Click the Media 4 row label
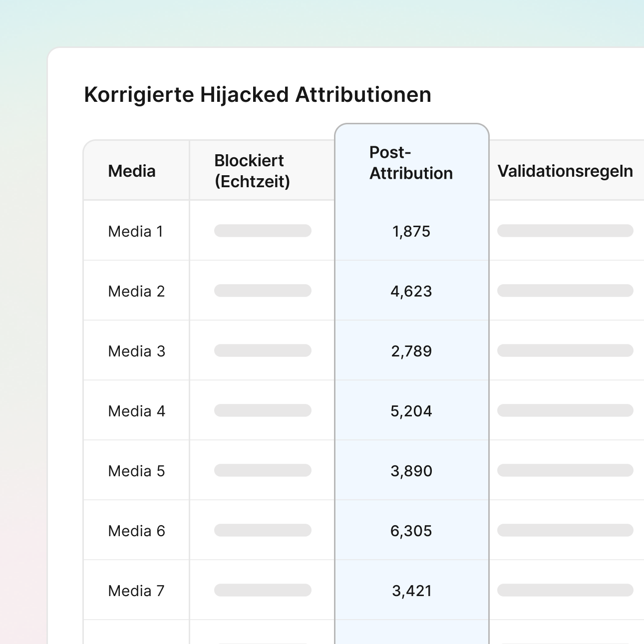 click(x=136, y=411)
